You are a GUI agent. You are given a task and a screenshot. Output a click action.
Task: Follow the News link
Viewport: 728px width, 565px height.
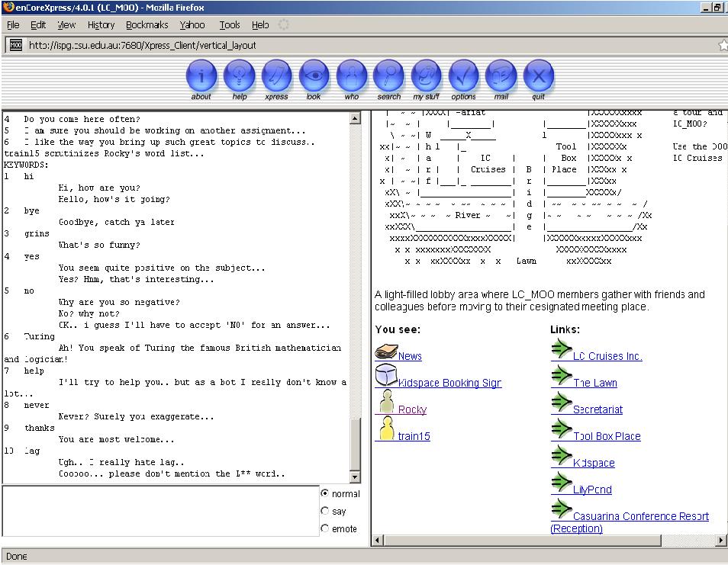tap(410, 356)
